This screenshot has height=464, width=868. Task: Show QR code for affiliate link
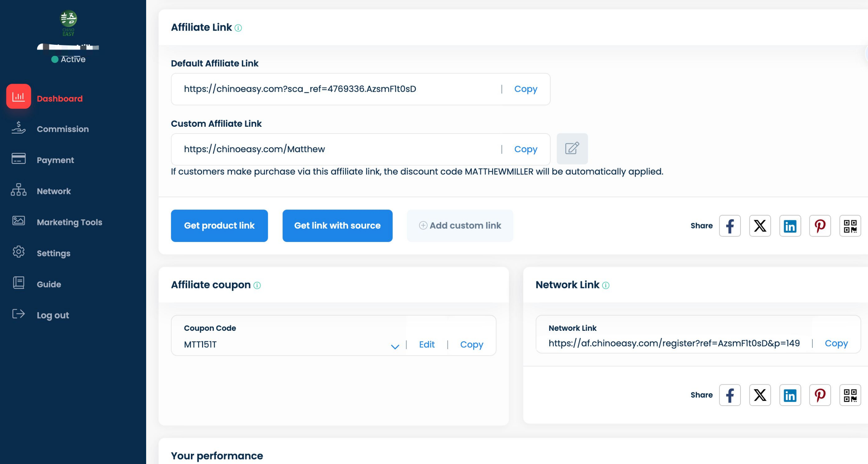pyautogui.click(x=850, y=226)
